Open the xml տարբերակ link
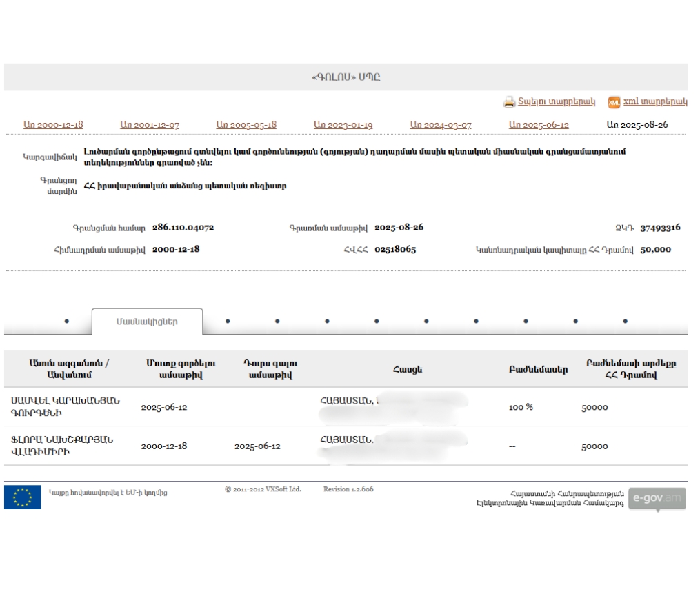Screen dimensions: 700x592 click(655, 101)
